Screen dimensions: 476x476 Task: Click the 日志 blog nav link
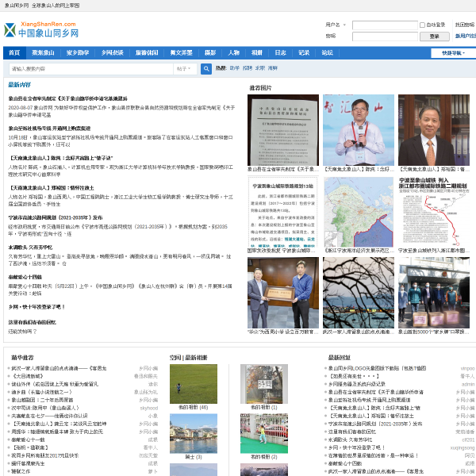(280, 53)
